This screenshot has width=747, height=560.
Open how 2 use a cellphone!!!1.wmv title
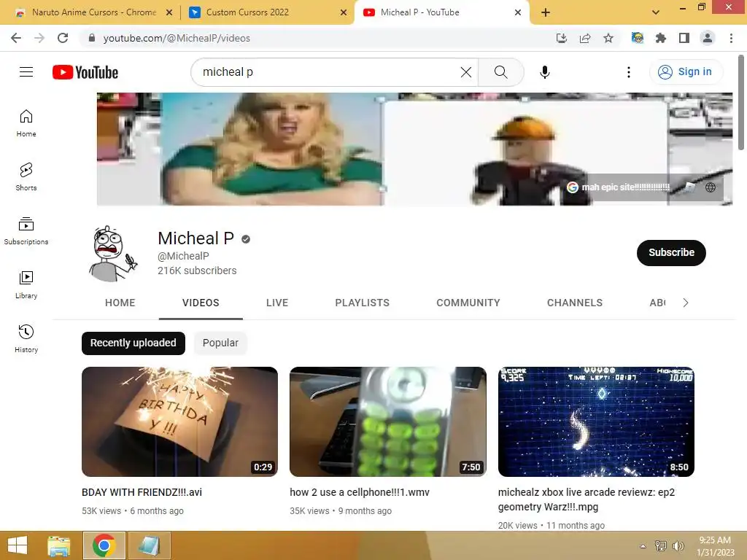pyautogui.click(x=360, y=492)
